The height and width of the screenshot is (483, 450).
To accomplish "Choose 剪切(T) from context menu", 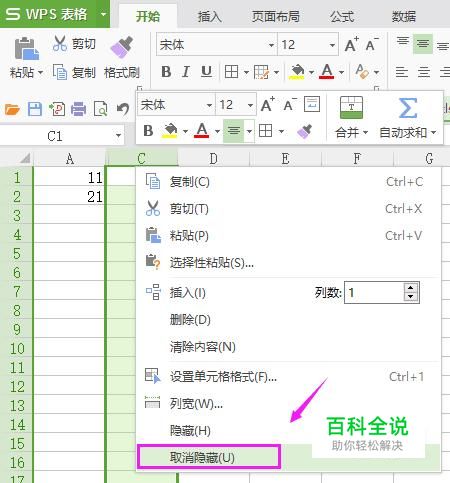I will click(x=288, y=209).
